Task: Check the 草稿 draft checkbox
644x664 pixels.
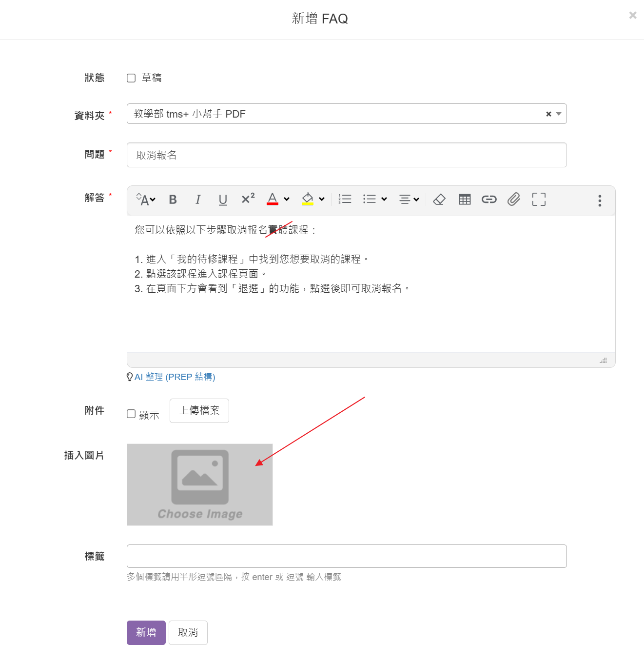Action: (131, 78)
